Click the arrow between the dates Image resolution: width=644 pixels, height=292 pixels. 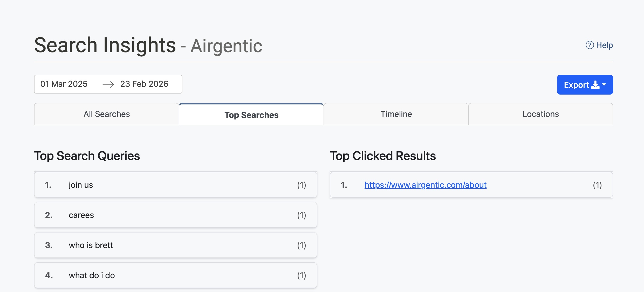(108, 84)
